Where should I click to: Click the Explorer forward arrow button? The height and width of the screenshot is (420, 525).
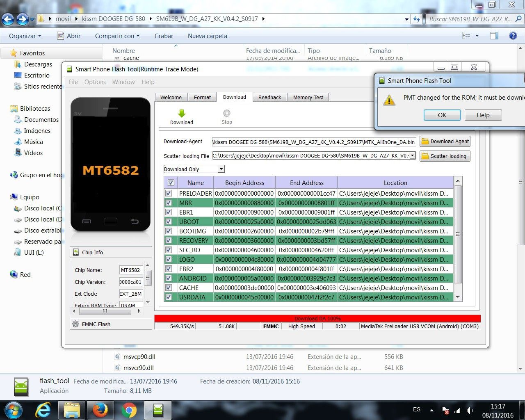(x=23, y=19)
